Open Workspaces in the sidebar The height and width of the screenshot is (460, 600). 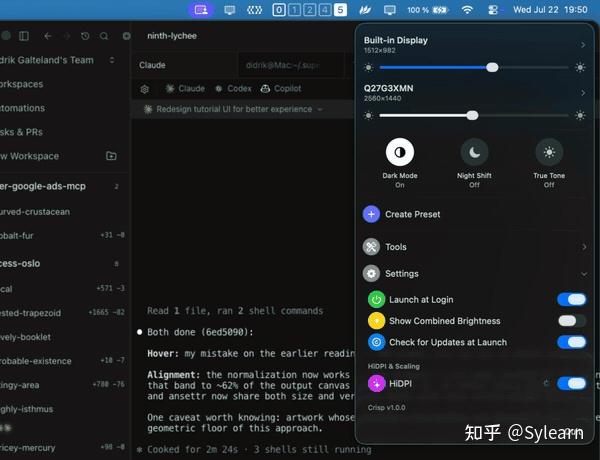(21, 84)
